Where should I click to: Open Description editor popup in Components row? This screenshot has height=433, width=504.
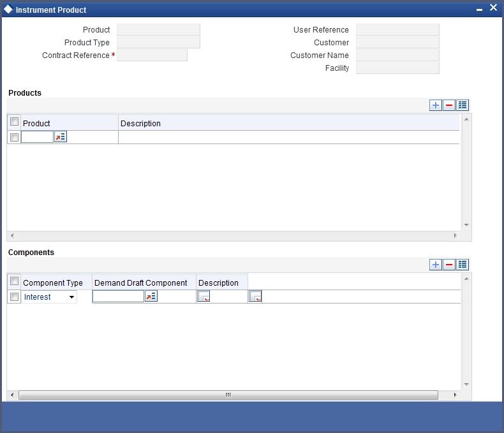(204, 296)
